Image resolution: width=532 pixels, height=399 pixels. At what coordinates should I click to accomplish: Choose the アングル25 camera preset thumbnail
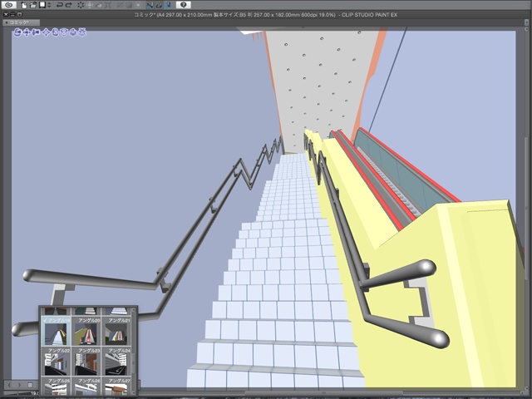[x=56, y=386]
